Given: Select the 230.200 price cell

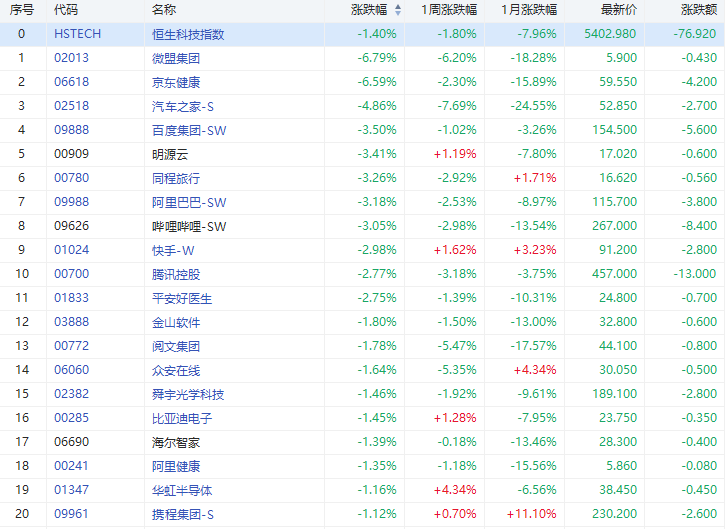Looking at the screenshot, I should tap(614, 515).
